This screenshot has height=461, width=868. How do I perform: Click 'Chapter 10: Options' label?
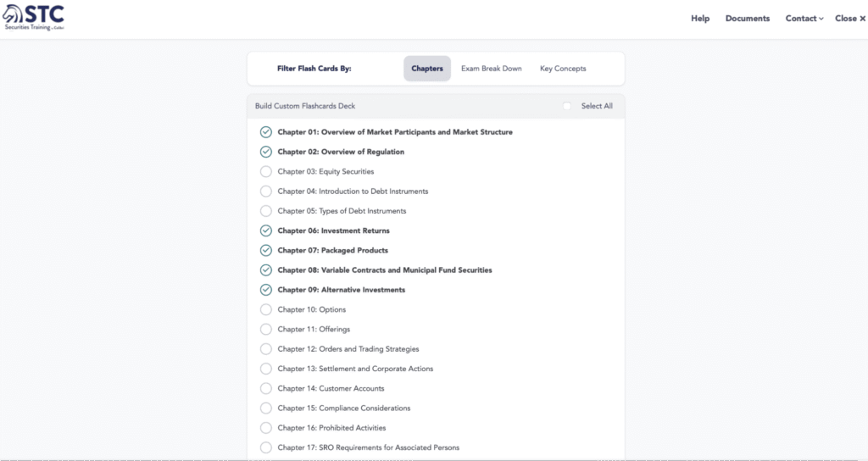click(312, 309)
